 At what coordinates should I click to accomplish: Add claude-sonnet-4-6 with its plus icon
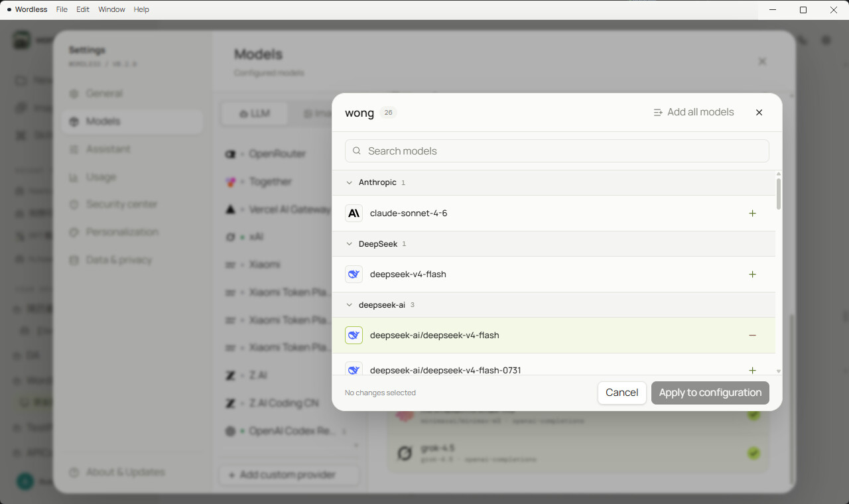pos(752,214)
